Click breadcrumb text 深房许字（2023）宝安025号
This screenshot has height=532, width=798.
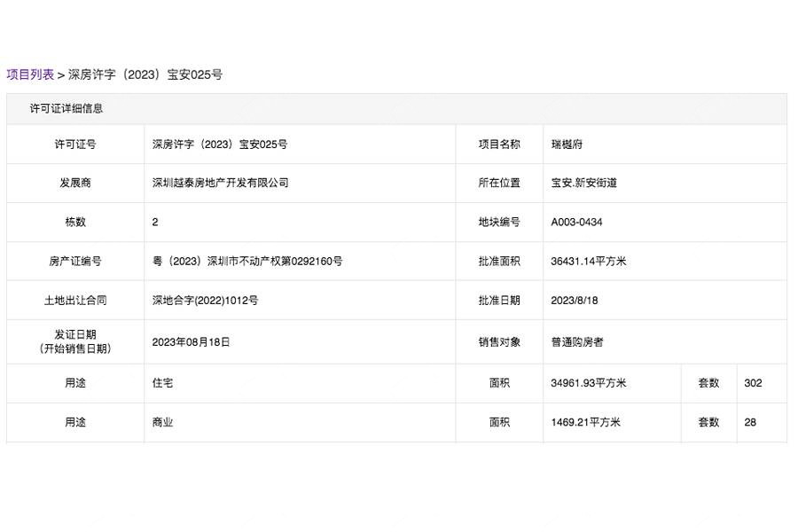[145, 74]
